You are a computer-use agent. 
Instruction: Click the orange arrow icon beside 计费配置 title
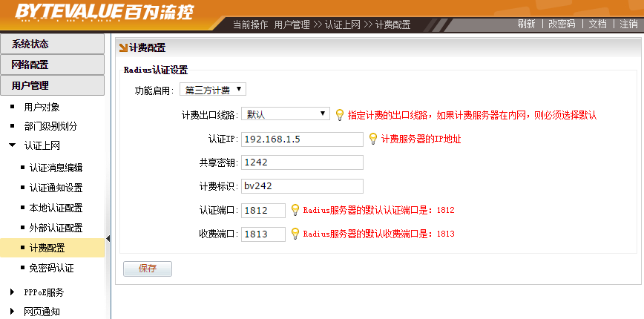click(123, 48)
